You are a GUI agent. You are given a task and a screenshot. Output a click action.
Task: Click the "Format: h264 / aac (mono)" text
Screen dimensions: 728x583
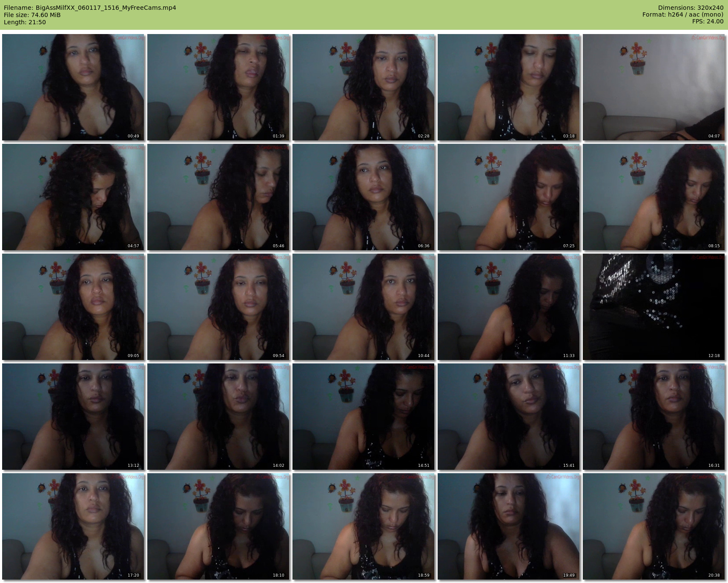point(683,15)
